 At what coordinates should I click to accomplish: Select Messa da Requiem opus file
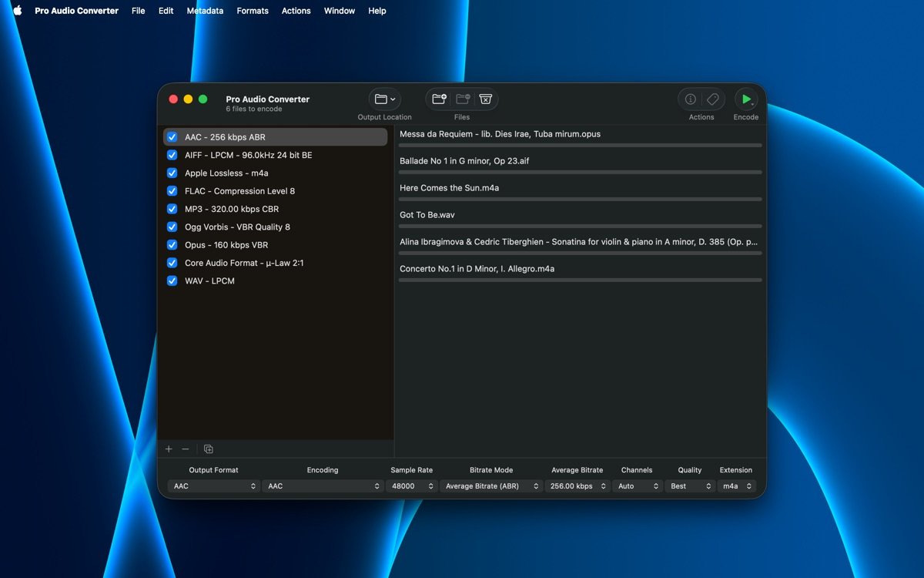(580, 137)
